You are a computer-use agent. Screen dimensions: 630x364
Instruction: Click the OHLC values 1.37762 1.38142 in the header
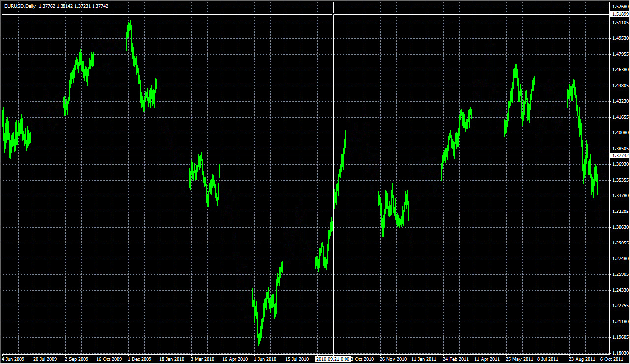point(56,6)
